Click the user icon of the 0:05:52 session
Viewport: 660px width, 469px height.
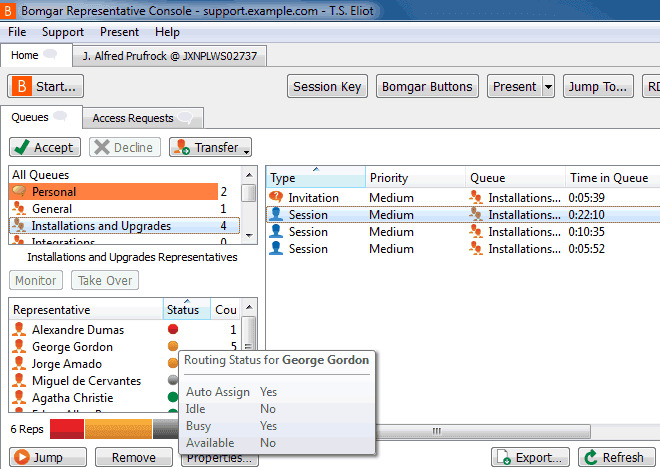tap(276, 248)
